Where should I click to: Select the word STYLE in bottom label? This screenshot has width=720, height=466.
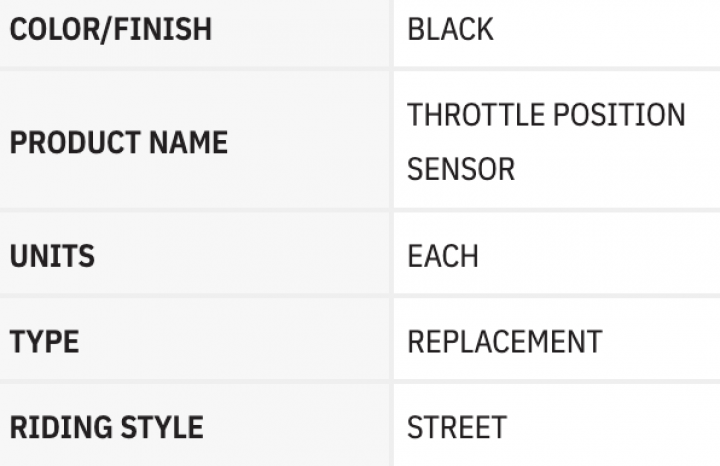click(x=162, y=427)
